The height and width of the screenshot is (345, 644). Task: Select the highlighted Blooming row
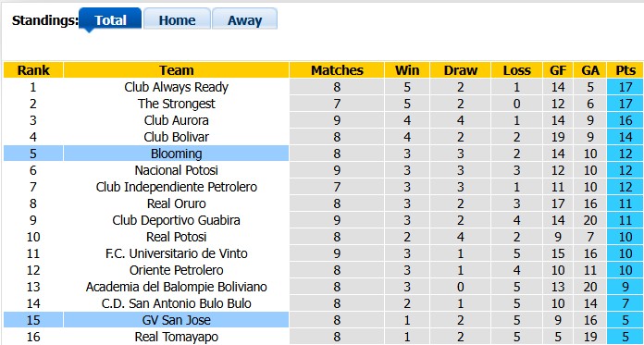[x=323, y=154]
